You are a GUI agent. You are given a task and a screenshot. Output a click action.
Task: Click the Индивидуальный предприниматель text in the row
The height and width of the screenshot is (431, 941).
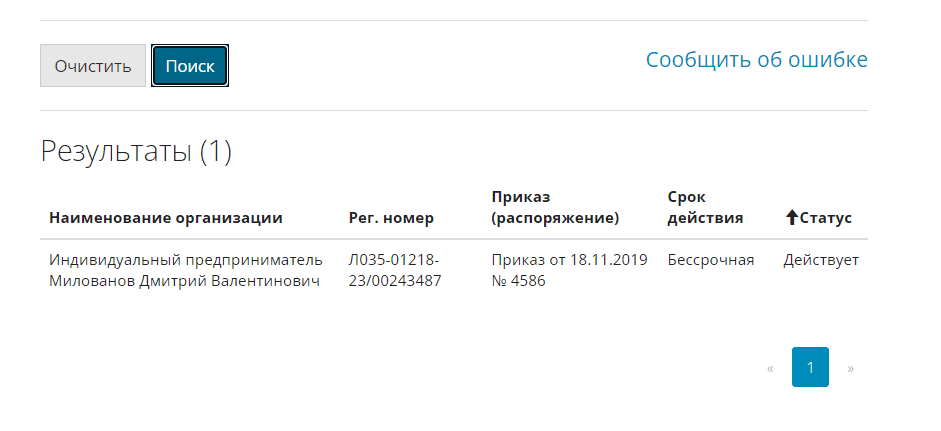click(187, 260)
